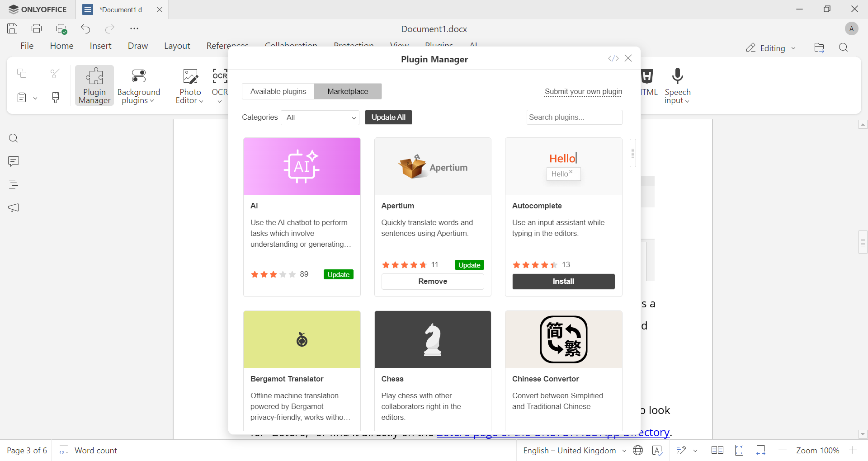
Task: Open the more options ellipsis menu
Action: point(134,28)
